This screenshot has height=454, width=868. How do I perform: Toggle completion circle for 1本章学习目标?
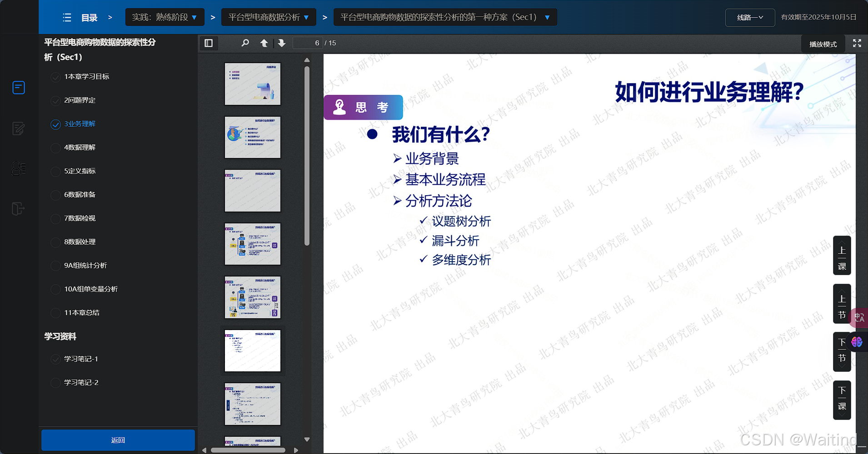(x=55, y=77)
